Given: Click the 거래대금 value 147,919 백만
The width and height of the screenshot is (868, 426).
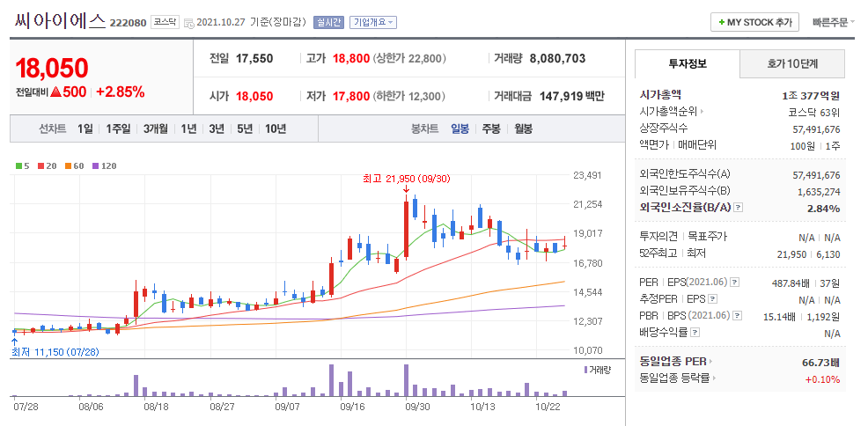Looking at the screenshot, I should [x=570, y=96].
